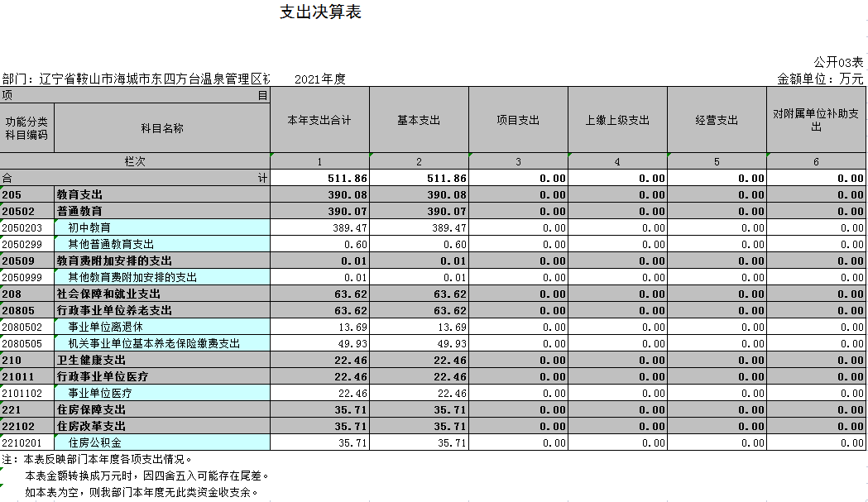Click code cell 21011
The width and height of the screenshot is (868, 502).
click(26, 377)
